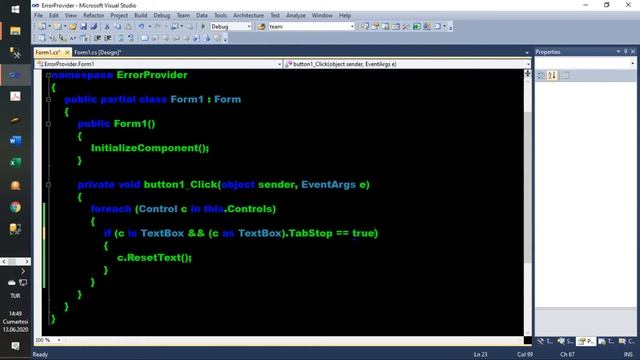The image size is (640, 360).
Task: Click the Undo arrow icon
Action: [x=141, y=27]
